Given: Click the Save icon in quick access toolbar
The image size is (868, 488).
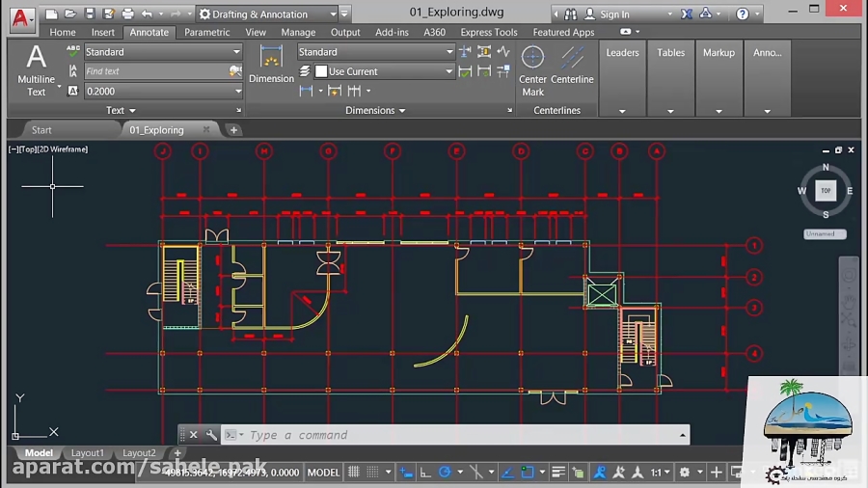Looking at the screenshot, I should pos(90,14).
